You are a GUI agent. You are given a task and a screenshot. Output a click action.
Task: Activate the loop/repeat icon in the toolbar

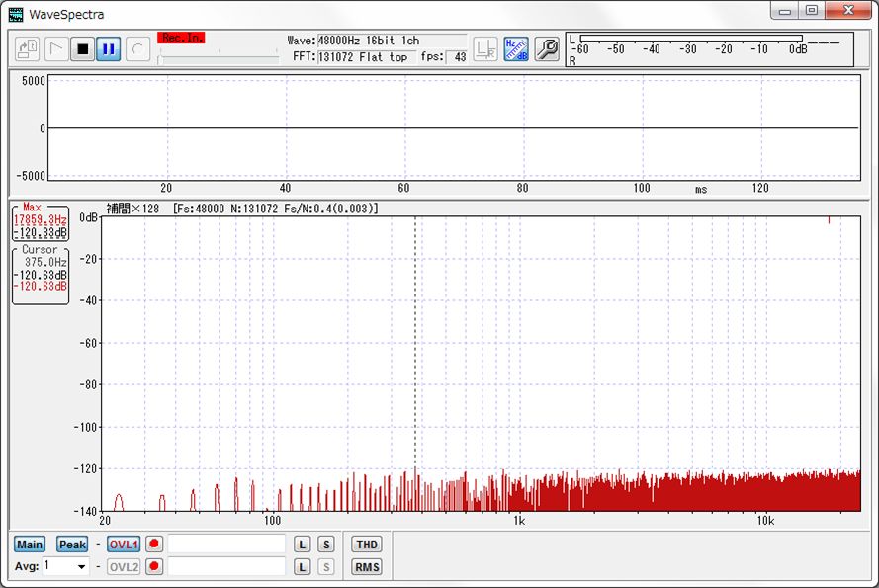135,49
